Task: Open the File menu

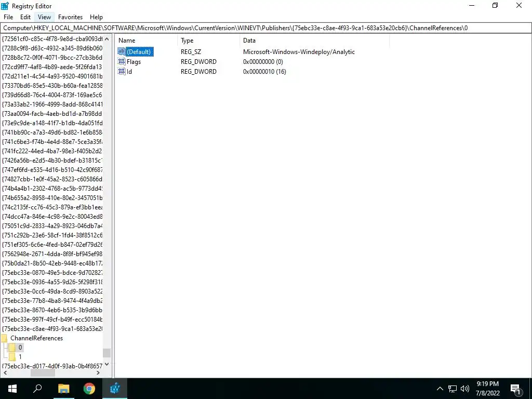Action: coord(8,17)
